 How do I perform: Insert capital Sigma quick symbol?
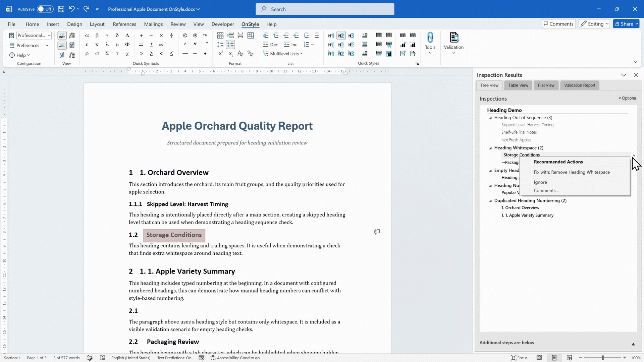tap(107, 54)
